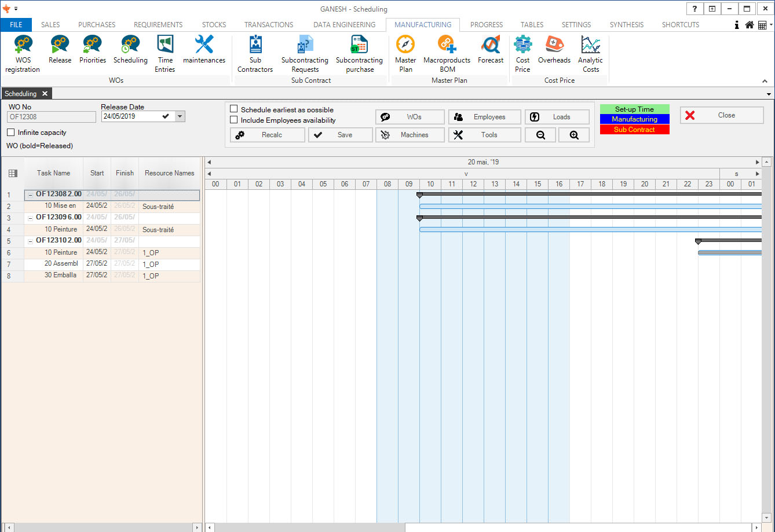Click the Save button
The image size is (775, 532).
pyautogui.click(x=340, y=135)
